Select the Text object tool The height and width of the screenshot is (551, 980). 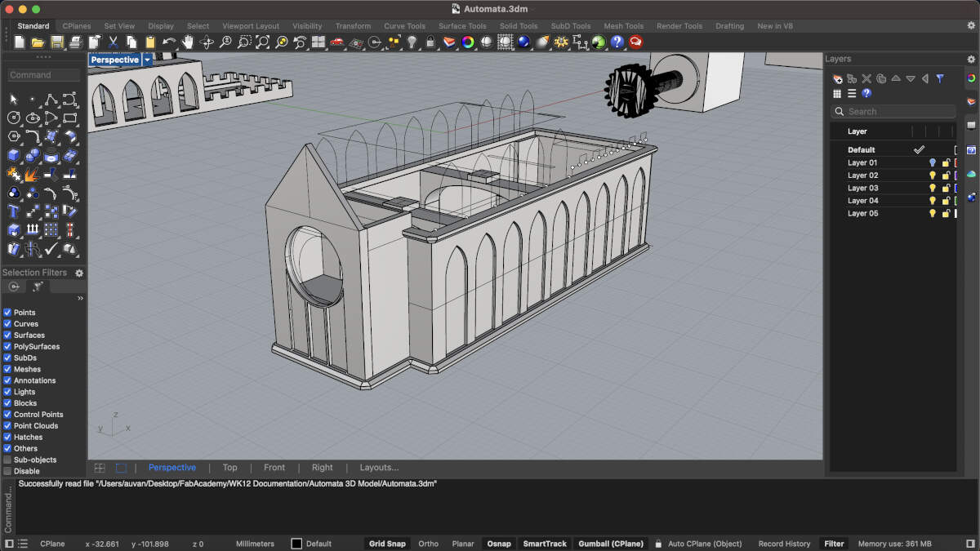(14, 211)
